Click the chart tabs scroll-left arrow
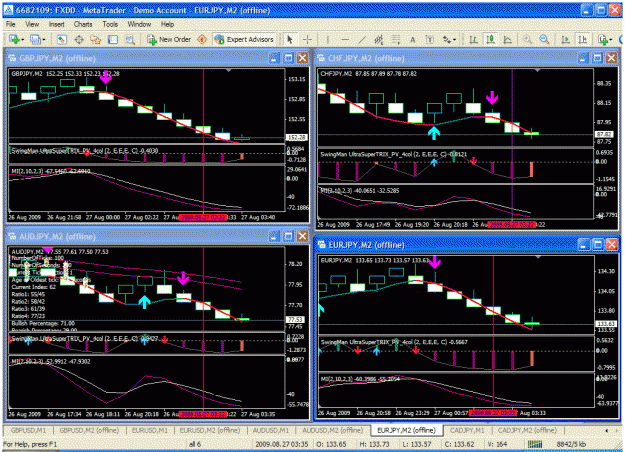 [607, 431]
